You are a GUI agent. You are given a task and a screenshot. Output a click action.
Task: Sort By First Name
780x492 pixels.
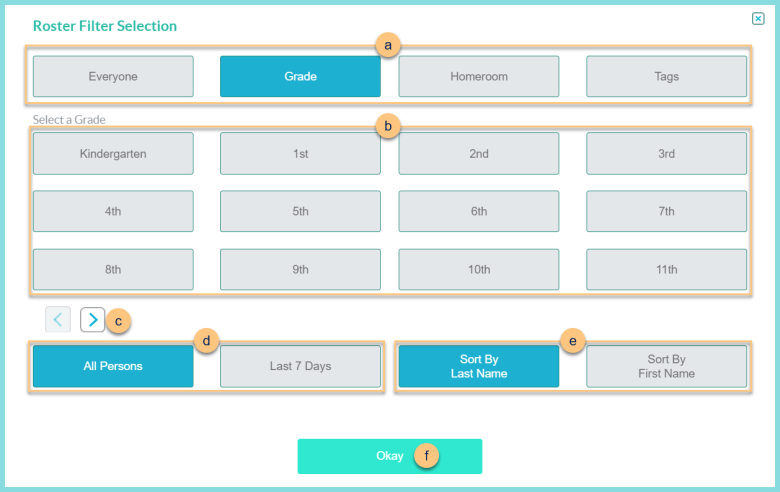click(x=667, y=366)
